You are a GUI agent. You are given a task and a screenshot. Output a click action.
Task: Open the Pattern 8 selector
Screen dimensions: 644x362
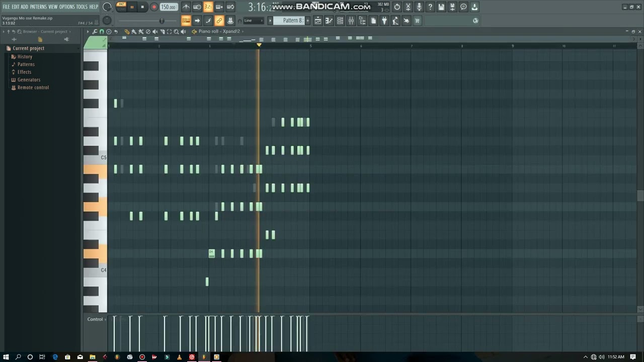coord(292,21)
